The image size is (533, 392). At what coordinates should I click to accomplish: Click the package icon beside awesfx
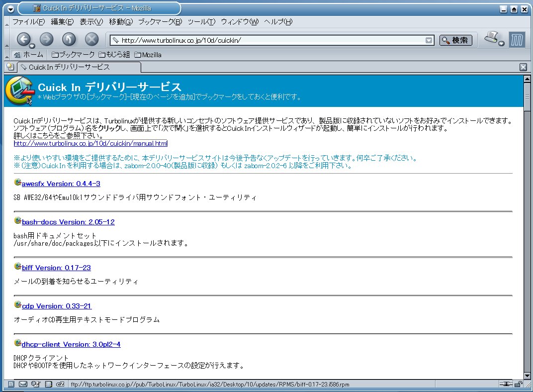18,182
